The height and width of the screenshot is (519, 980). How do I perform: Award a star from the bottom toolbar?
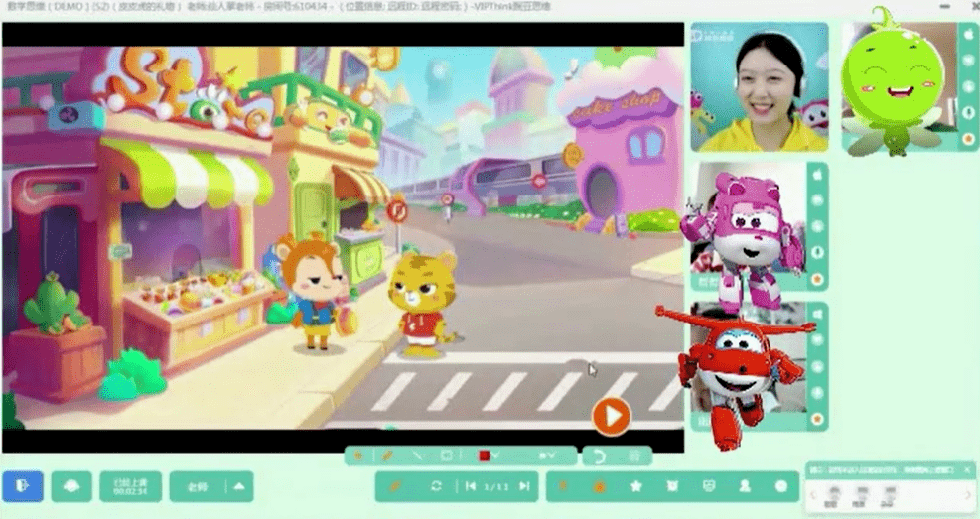[x=636, y=486]
